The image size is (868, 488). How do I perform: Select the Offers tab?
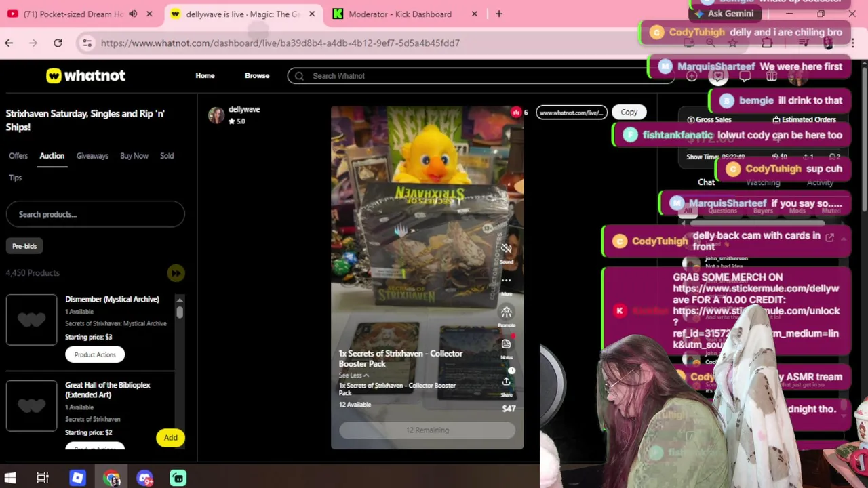click(18, 156)
